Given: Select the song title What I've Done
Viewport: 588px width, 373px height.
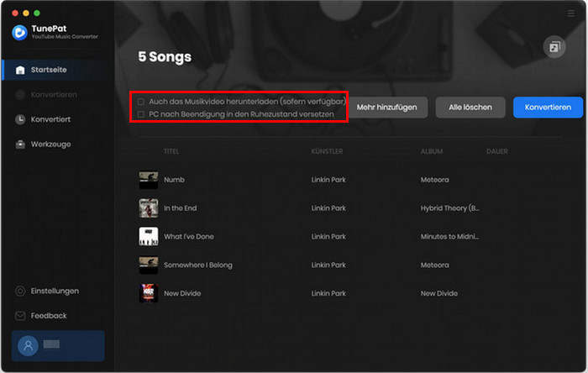Looking at the screenshot, I should (x=189, y=237).
